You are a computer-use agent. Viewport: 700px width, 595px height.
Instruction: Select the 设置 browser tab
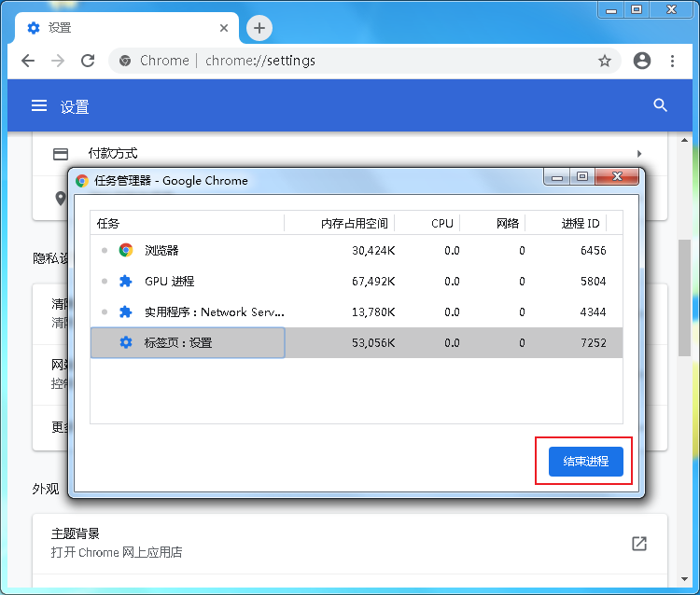[x=127, y=28]
